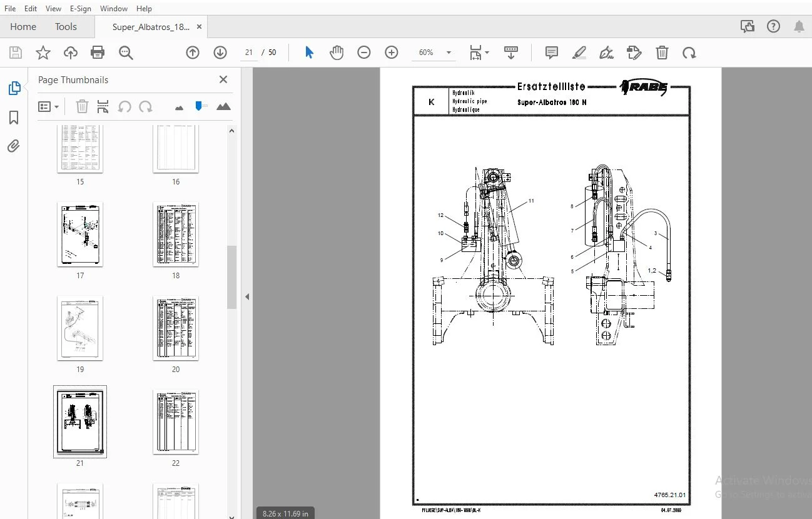Zoom in with the plus button
The width and height of the screenshot is (812, 519).
click(x=392, y=53)
